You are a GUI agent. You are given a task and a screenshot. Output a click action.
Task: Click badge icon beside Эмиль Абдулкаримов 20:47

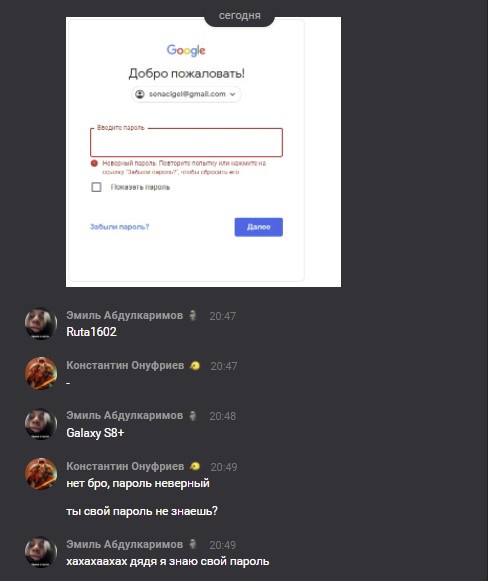(x=193, y=316)
